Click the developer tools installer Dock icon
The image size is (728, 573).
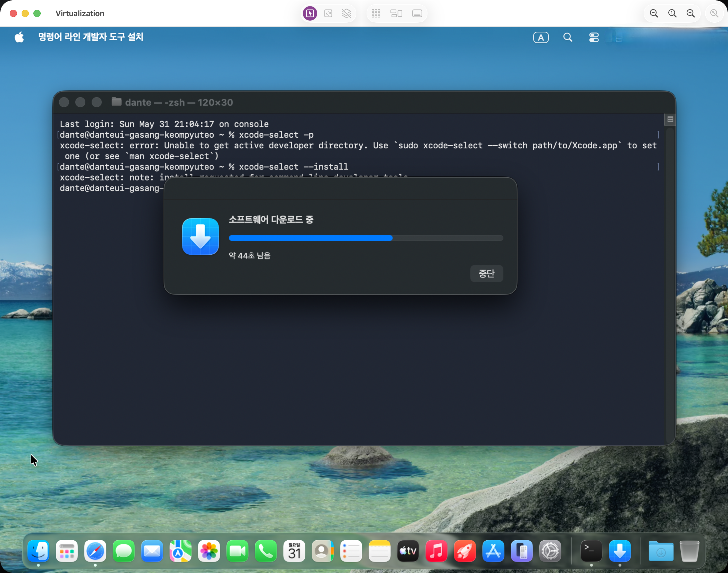coord(620,551)
